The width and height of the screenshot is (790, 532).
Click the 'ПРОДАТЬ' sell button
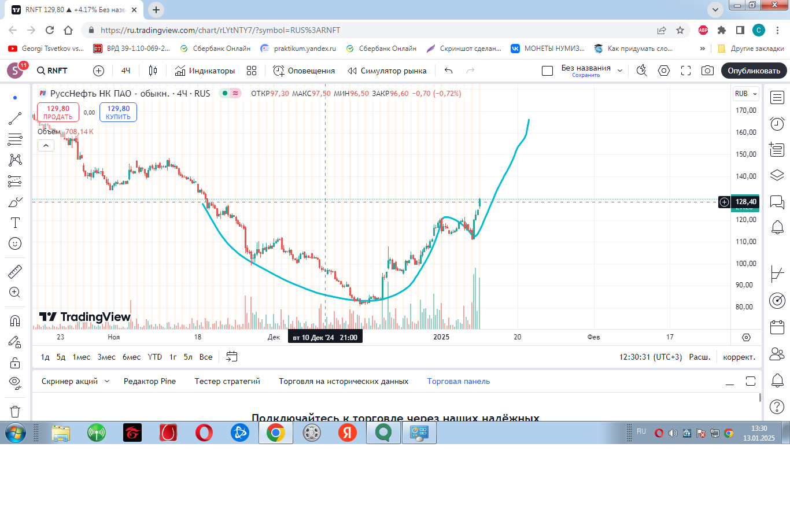pyautogui.click(x=58, y=112)
